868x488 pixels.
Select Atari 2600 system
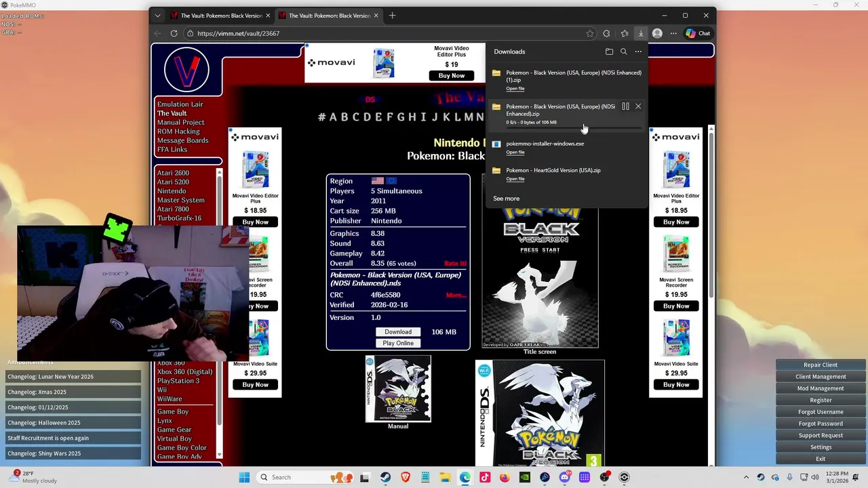(x=174, y=173)
